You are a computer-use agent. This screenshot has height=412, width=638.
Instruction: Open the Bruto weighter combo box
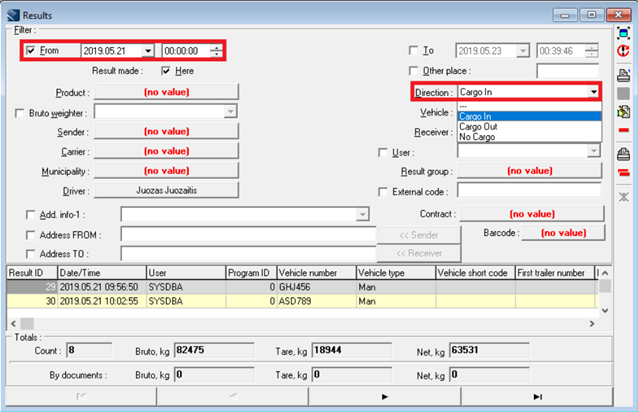coord(230,111)
